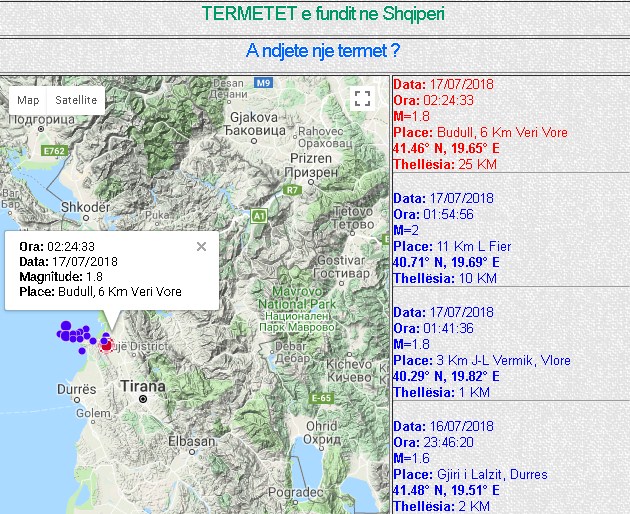Select the '11 Km L Fier' earthquake entry
The width and height of the screenshot is (630, 514).
coord(452,246)
